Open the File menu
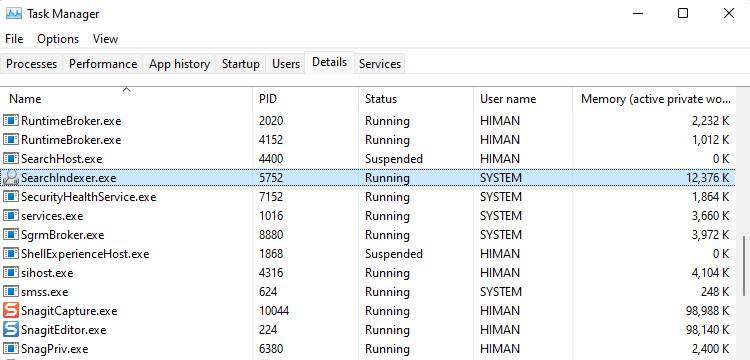Screen dimensions: 750x360 (14, 39)
